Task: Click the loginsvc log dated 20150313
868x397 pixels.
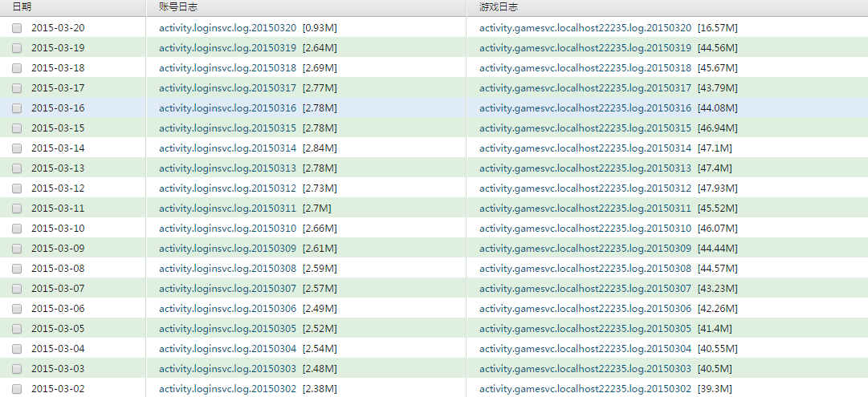Action: click(227, 168)
